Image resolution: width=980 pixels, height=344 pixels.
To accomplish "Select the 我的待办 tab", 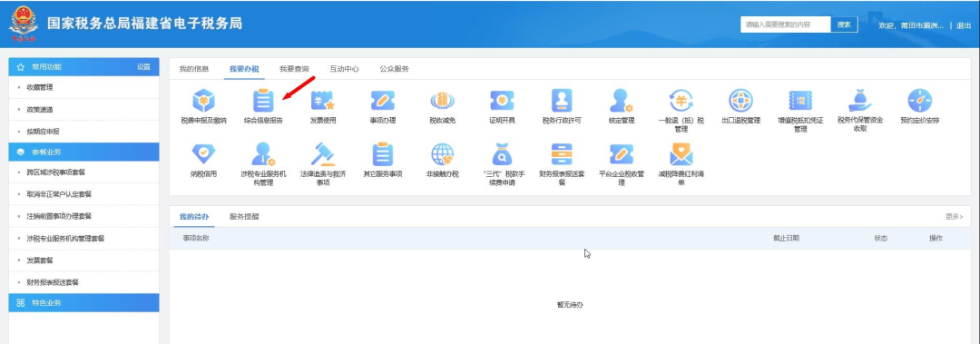I will click(x=194, y=216).
